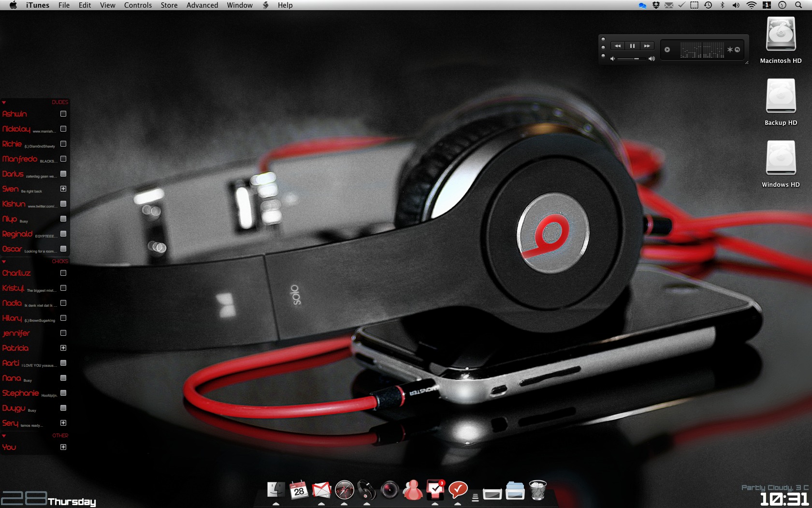Skip to previous track in mini player
The width and height of the screenshot is (812, 508).
[618, 46]
